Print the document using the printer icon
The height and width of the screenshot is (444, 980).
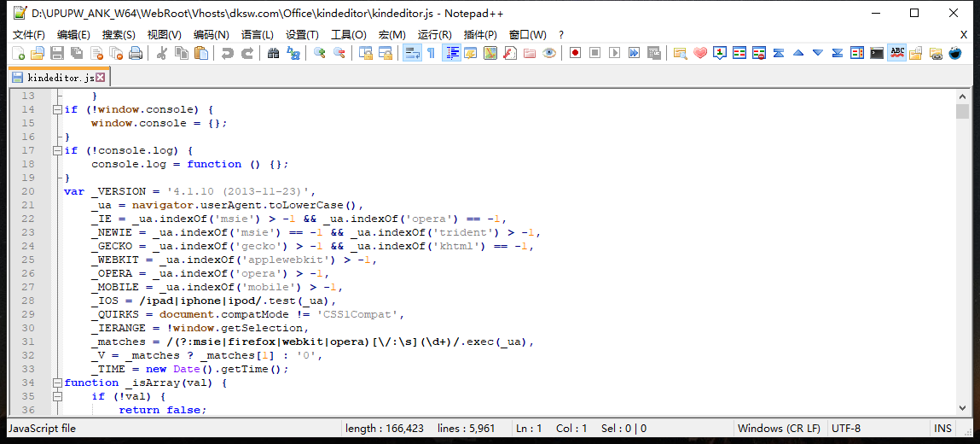(135, 53)
